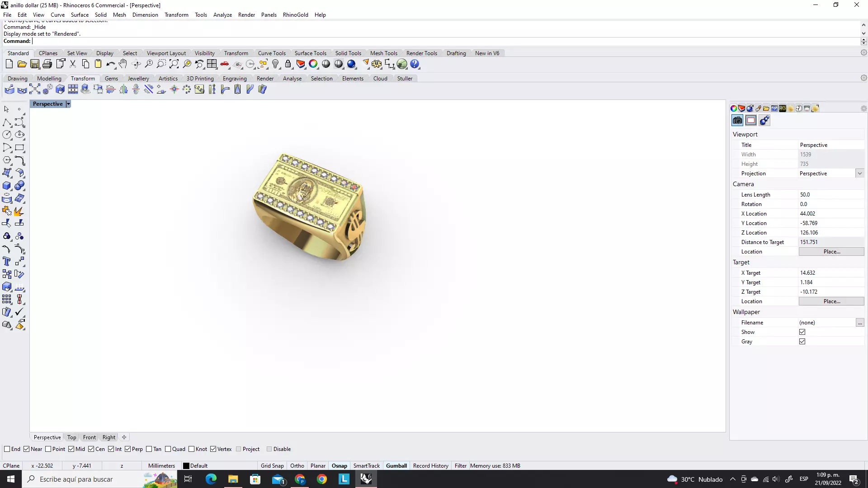
Task: Uncheck the wallpaper Gray checkbox
Action: point(802,342)
